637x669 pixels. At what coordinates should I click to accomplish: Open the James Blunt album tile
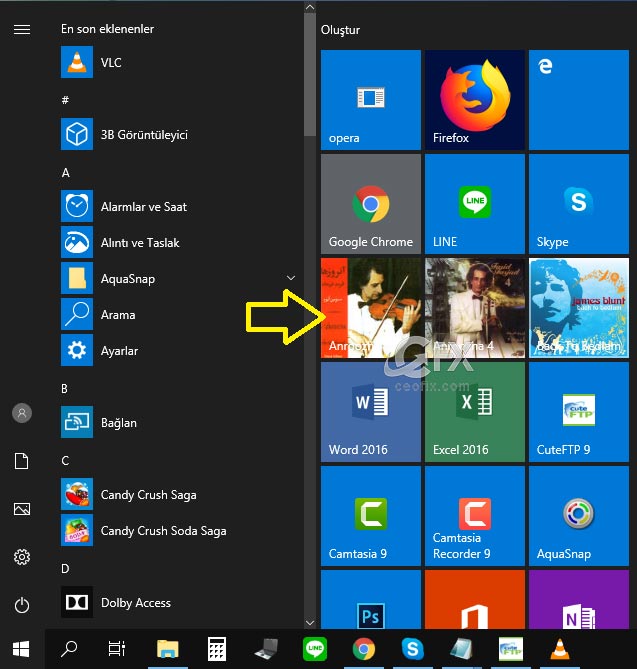point(579,308)
